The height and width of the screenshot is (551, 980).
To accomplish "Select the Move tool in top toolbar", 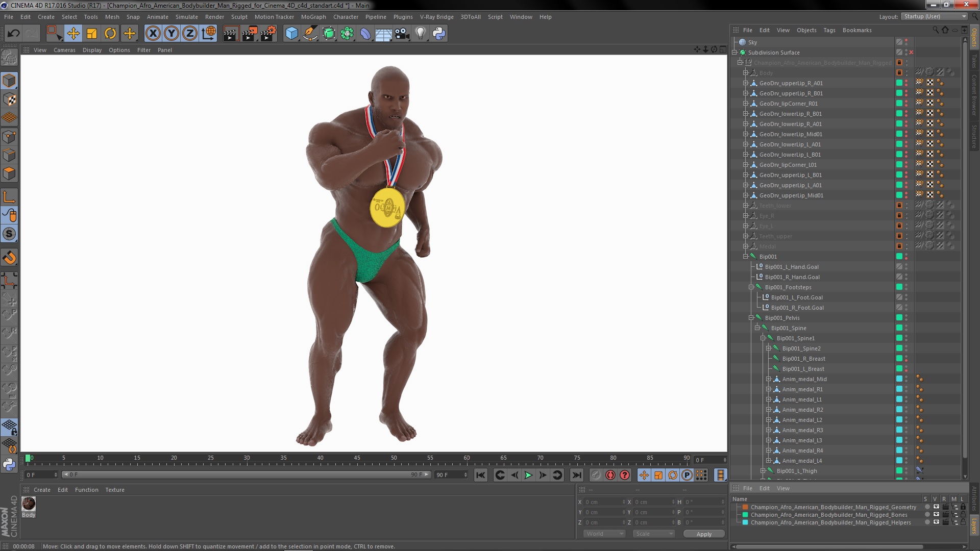I will [73, 34].
